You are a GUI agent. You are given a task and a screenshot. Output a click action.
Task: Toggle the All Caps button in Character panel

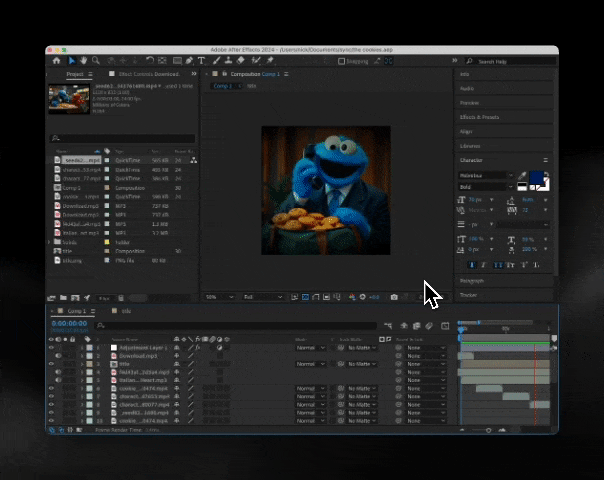pyautogui.click(x=498, y=265)
